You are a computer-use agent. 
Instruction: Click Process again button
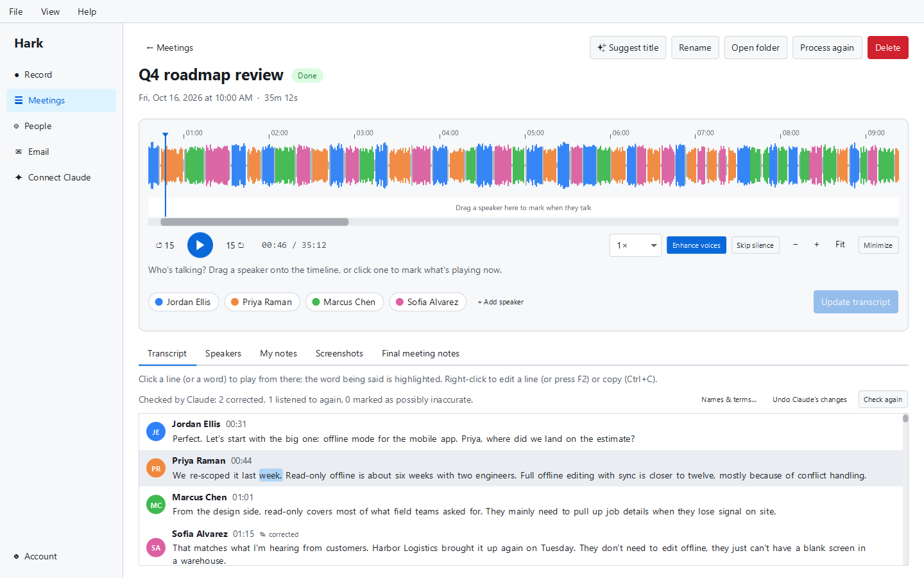(x=827, y=48)
